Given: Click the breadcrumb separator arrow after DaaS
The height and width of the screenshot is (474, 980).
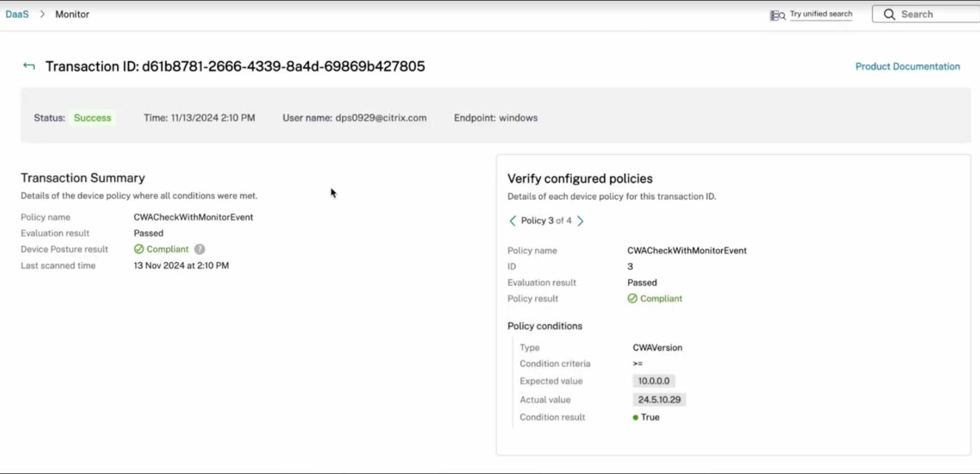Looking at the screenshot, I should [42, 14].
